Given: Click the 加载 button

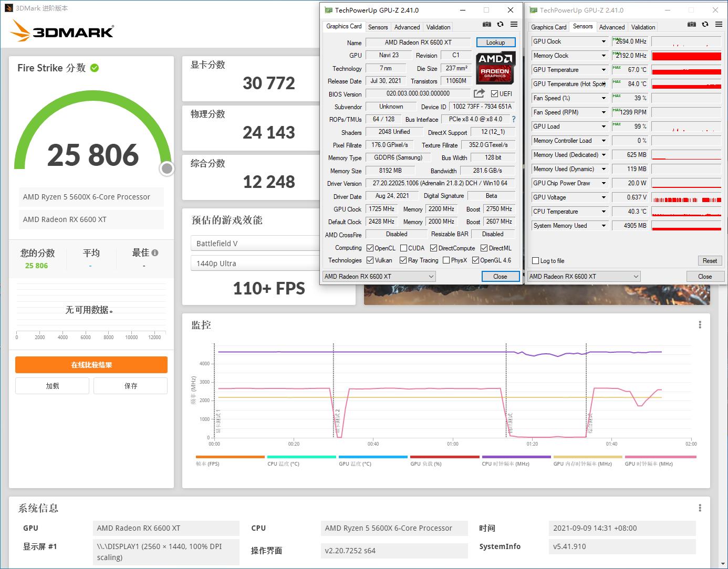Looking at the screenshot, I should tap(53, 386).
